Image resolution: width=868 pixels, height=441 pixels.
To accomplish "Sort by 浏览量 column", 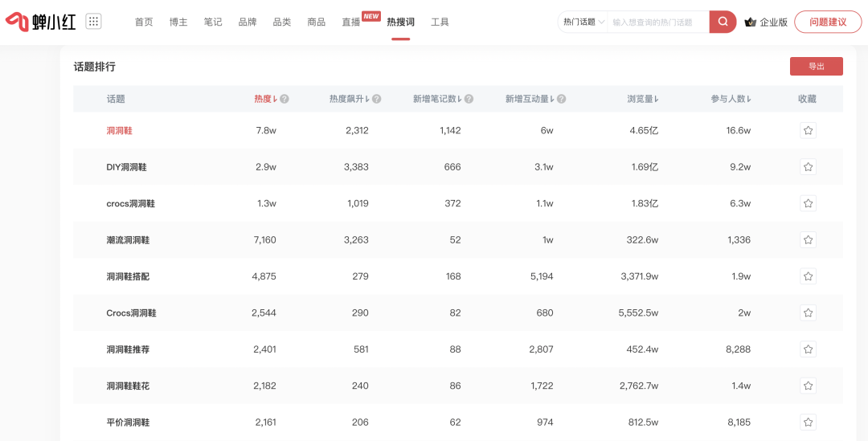I will pyautogui.click(x=643, y=99).
